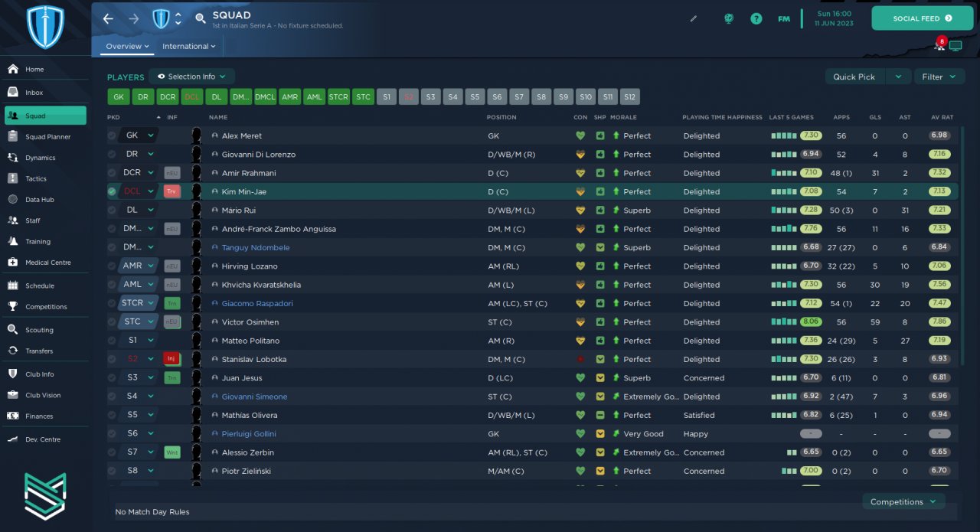
Task: Select the GK position filter chip
Action: click(x=119, y=97)
